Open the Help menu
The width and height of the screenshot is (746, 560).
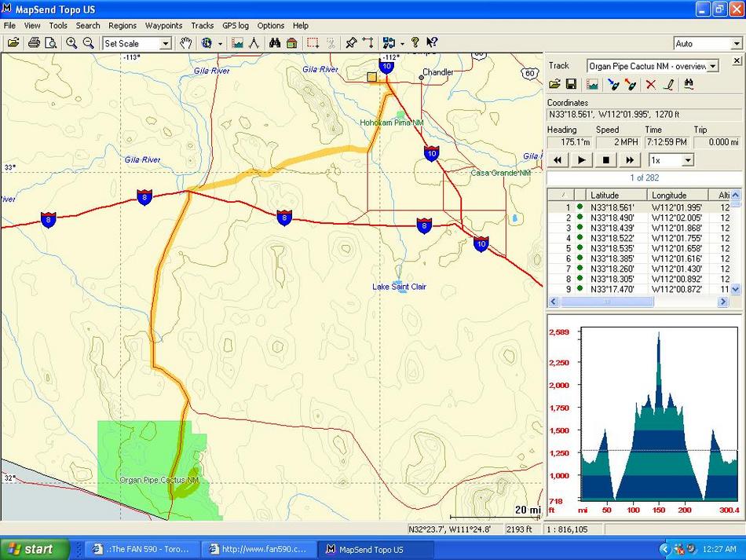click(x=301, y=26)
